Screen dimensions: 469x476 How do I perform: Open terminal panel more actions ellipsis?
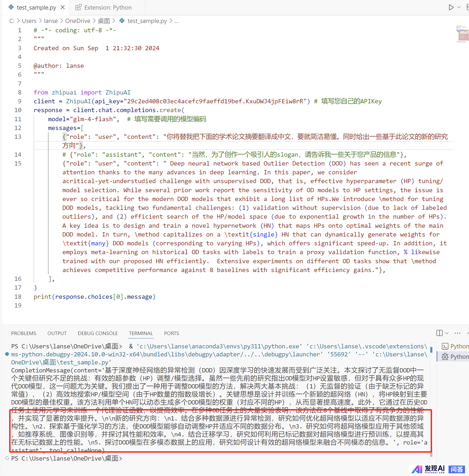tap(457, 333)
